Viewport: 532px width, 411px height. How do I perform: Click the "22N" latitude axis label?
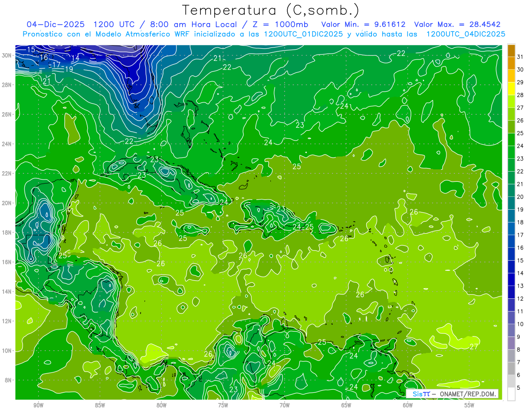[x=8, y=173]
